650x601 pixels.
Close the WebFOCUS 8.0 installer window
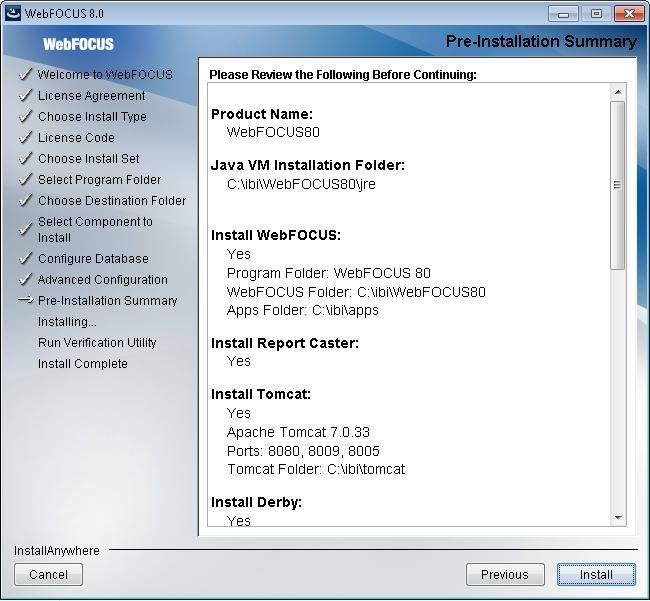pyautogui.click(x=628, y=14)
